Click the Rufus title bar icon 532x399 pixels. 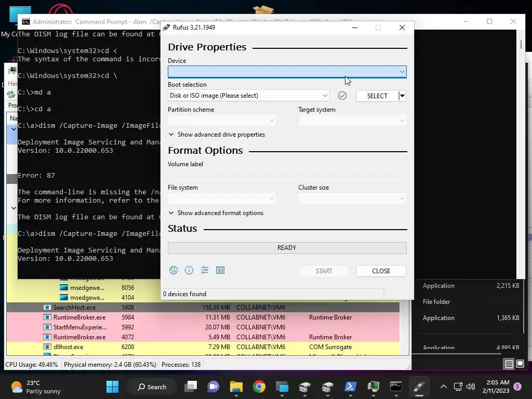pyautogui.click(x=166, y=28)
